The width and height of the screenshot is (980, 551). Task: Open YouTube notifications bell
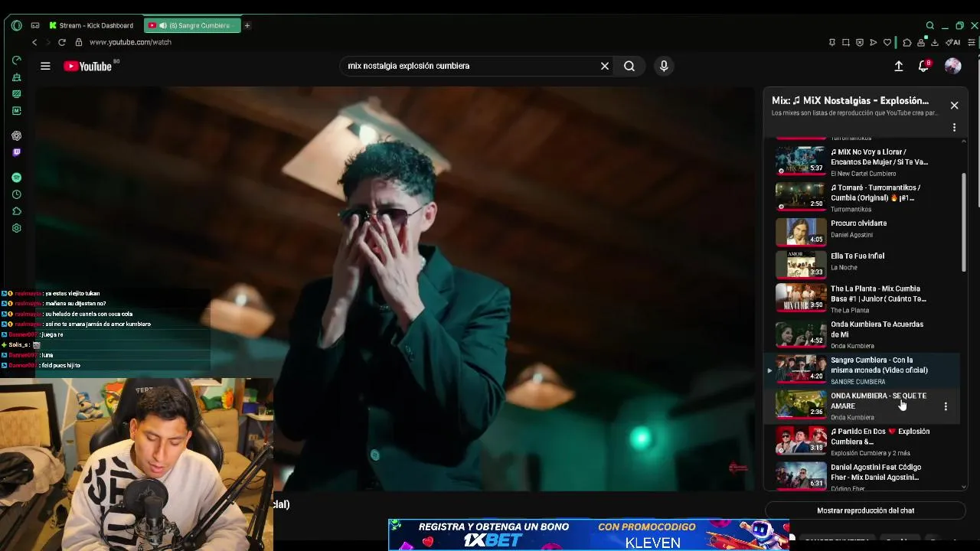pyautogui.click(x=924, y=67)
